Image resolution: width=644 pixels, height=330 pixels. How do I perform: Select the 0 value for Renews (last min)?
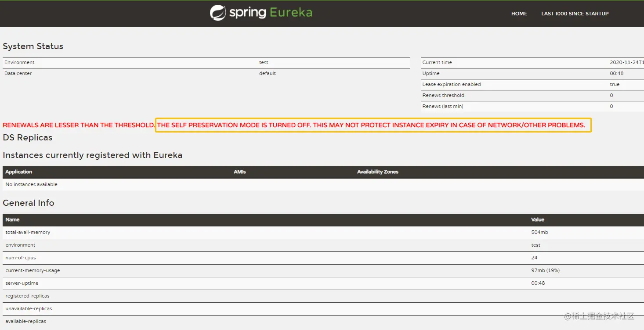click(611, 106)
